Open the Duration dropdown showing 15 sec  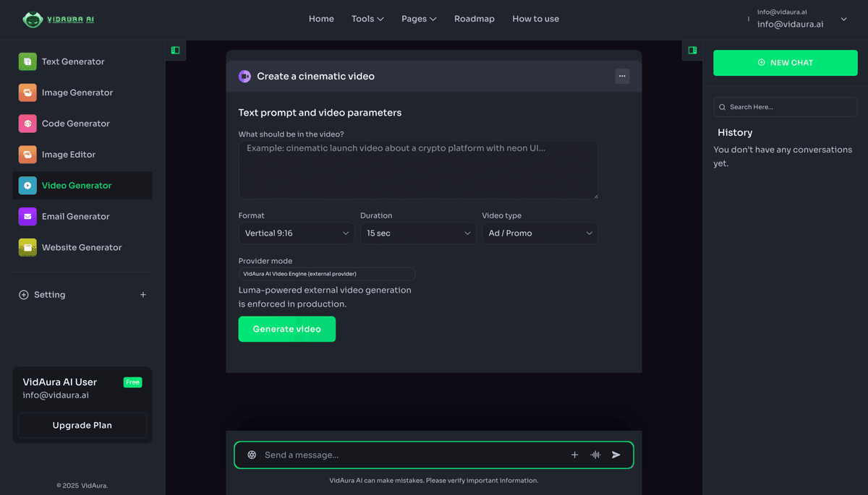(x=418, y=233)
